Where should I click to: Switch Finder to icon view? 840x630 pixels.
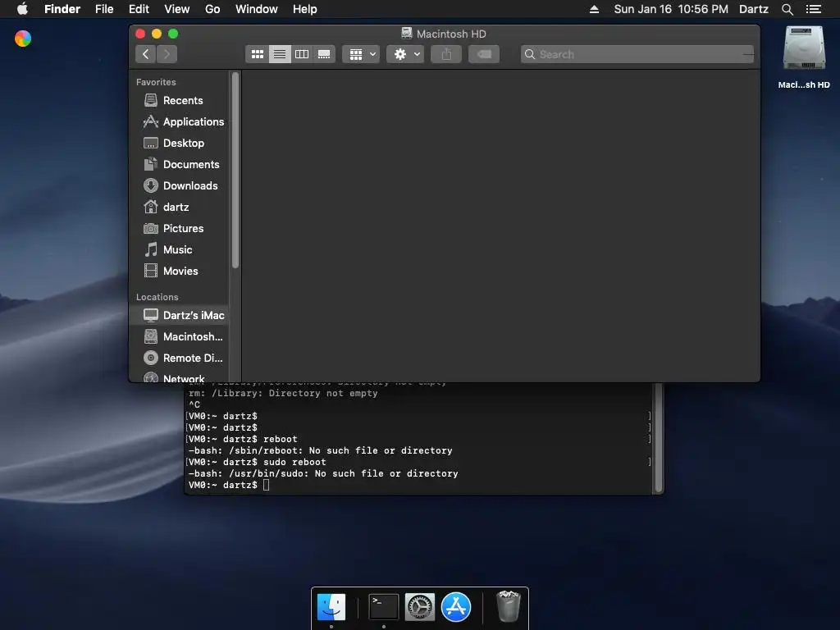click(x=257, y=54)
